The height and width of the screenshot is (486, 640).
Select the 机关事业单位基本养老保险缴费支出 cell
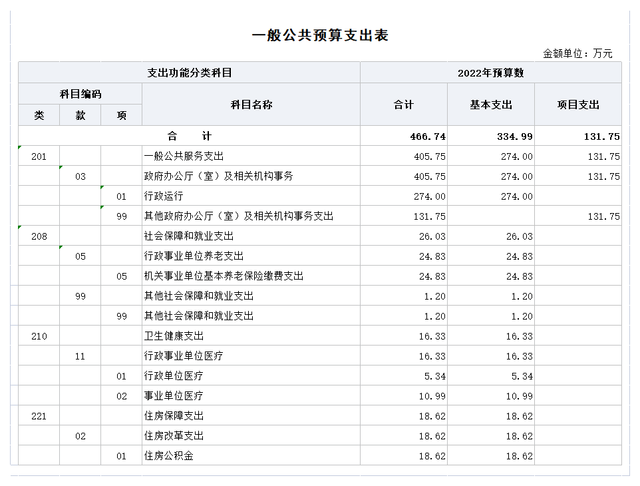223,276
